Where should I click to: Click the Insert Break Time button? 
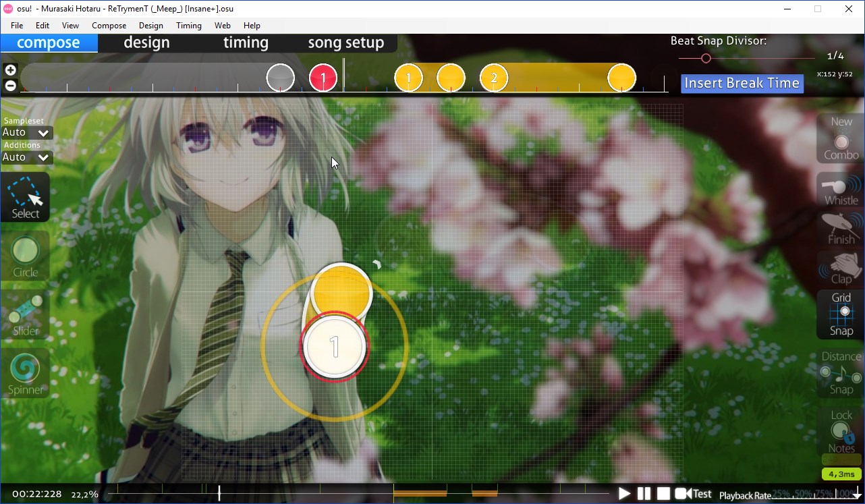coord(742,83)
